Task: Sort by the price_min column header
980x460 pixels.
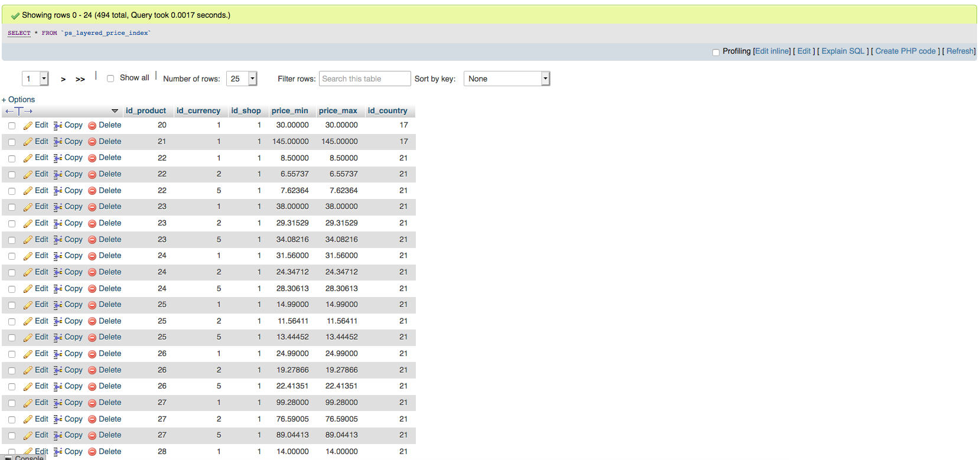Action: pos(289,110)
